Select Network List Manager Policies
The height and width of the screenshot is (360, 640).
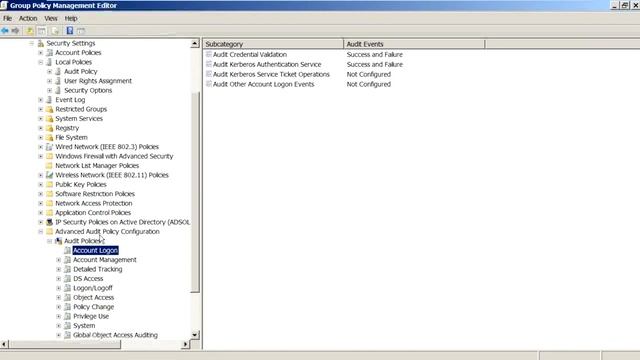(97, 166)
